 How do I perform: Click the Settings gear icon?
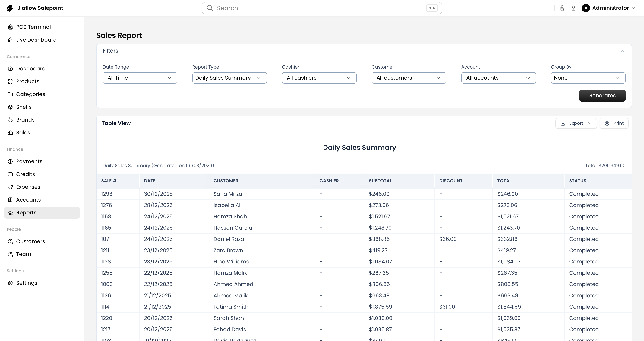click(x=10, y=283)
